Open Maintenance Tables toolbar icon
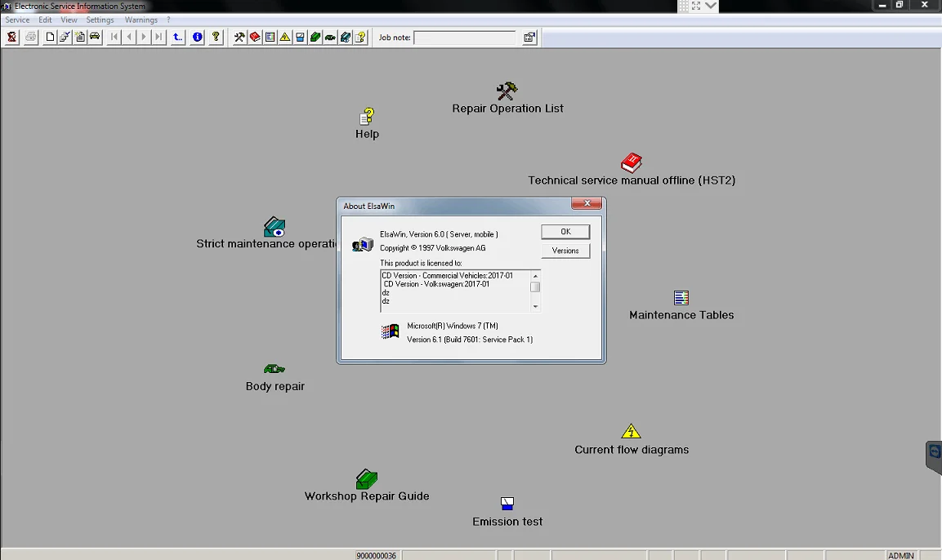 270,38
